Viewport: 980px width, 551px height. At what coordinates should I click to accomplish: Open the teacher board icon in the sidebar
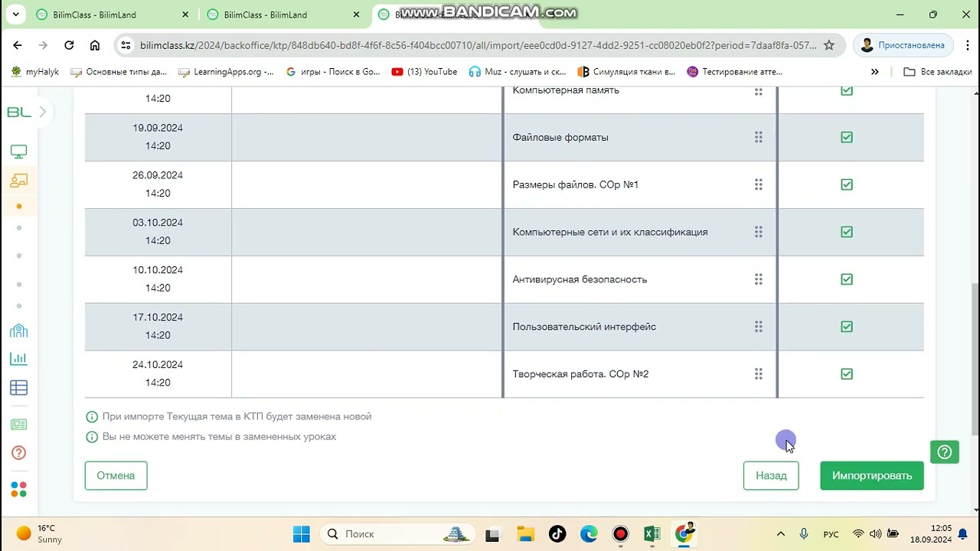[x=19, y=181]
